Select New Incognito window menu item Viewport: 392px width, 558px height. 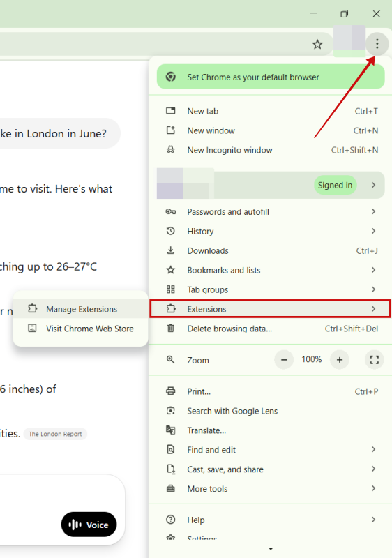click(x=270, y=150)
